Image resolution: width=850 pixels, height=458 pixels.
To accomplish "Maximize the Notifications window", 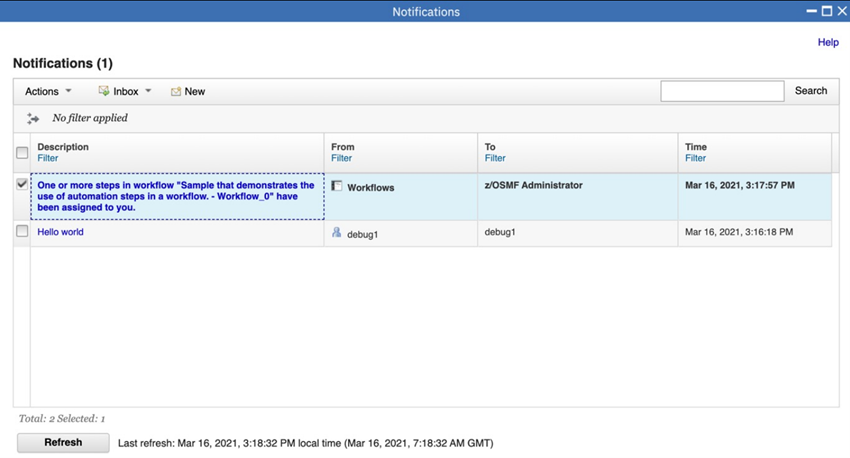I will [827, 11].
